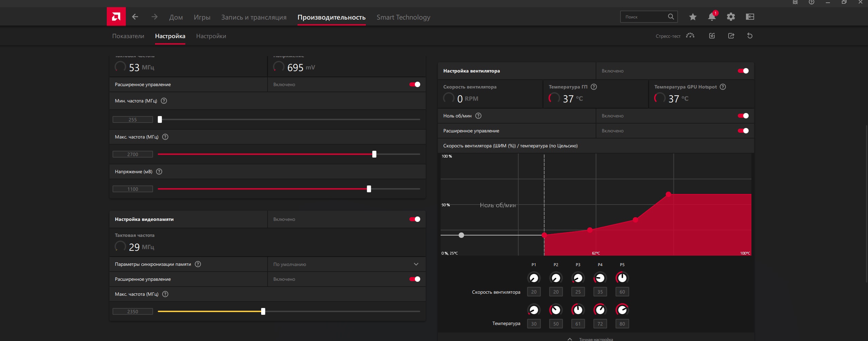This screenshot has width=868, height=341.
Task: Click P3 temperature field 61
Action: coord(578,324)
